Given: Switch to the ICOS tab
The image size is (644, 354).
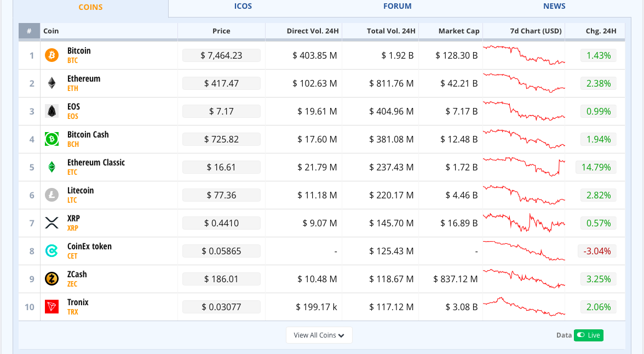Looking at the screenshot, I should (x=243, y=7).
